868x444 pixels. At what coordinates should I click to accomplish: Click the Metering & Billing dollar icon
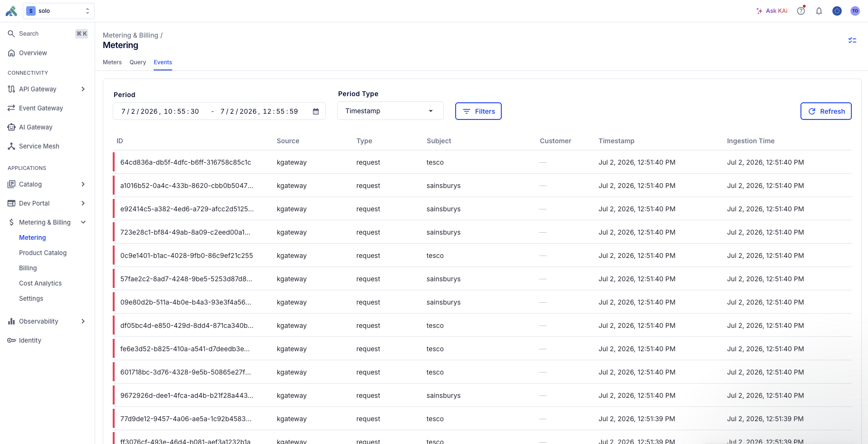click(11, 222)
